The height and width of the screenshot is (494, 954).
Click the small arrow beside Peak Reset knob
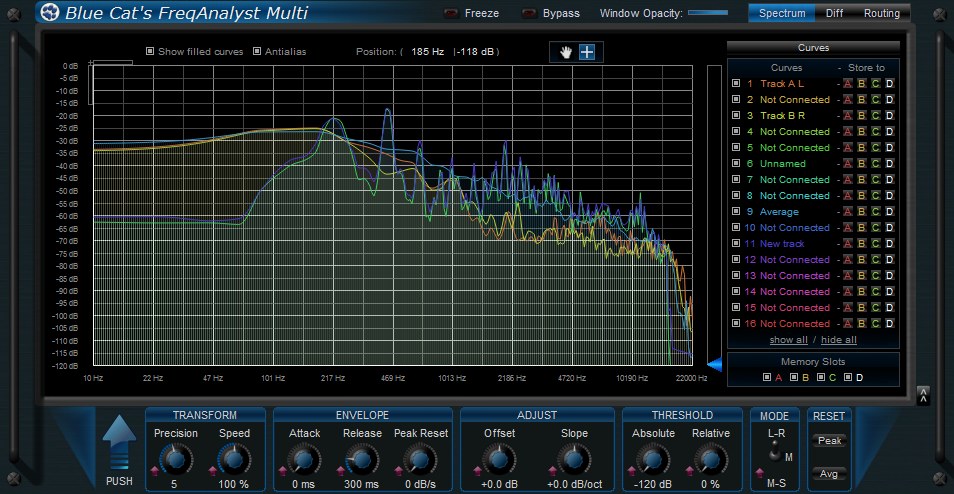tap(399, 470)
